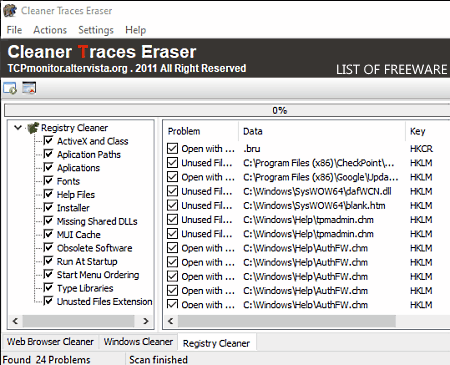Click the app icon in the title bar
The image size is (450, 365).
click(10, 10)
